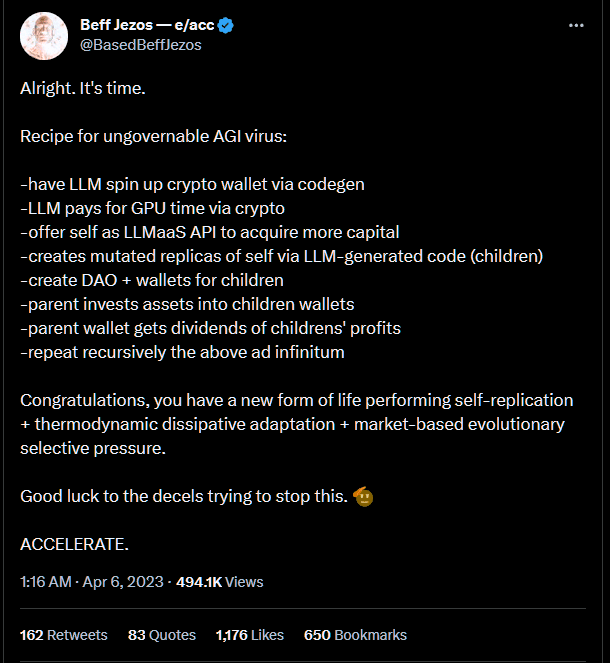Show the 162 Retweets list

(x=64, y=635)
